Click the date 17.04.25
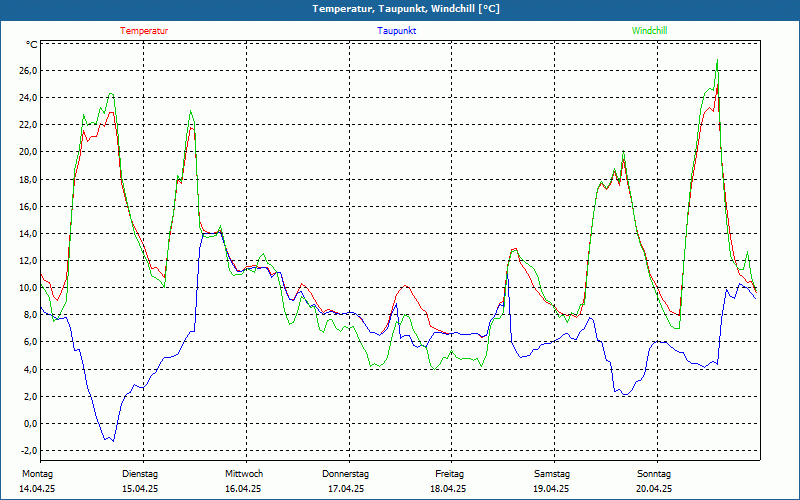Screen dimensions: 800x500 coord(346,489)
